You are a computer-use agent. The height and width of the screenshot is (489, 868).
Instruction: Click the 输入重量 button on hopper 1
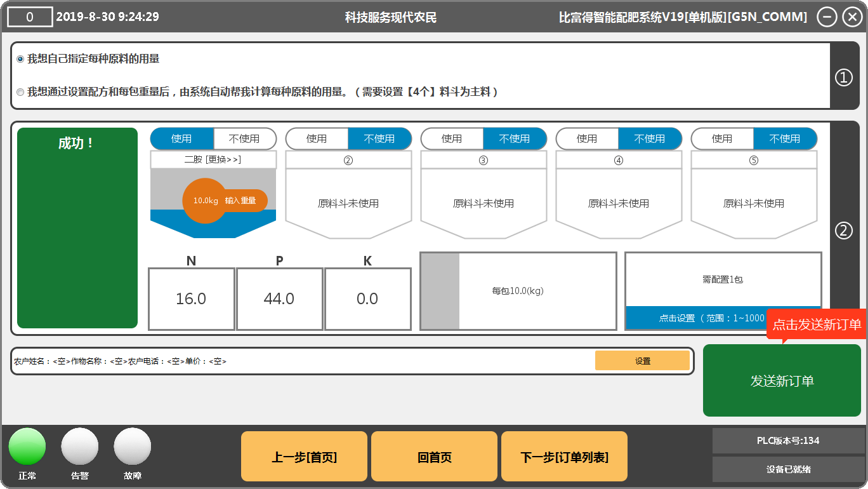pos(242,201)
